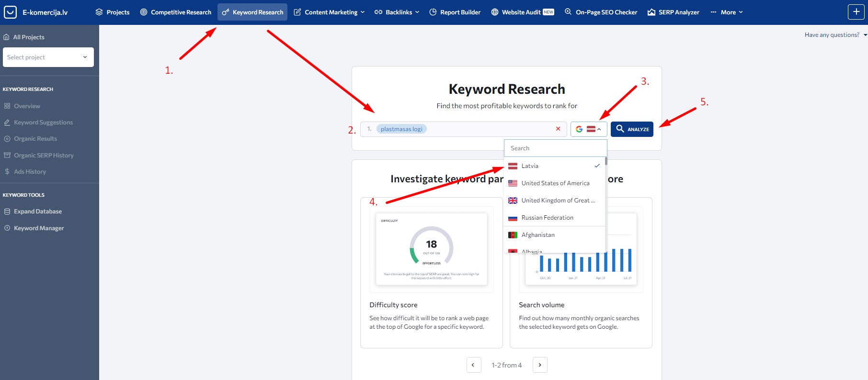Screen dimensions: 868x380
Task: Click the plus icon in top-right corner
Action: [x=856, y=12]
